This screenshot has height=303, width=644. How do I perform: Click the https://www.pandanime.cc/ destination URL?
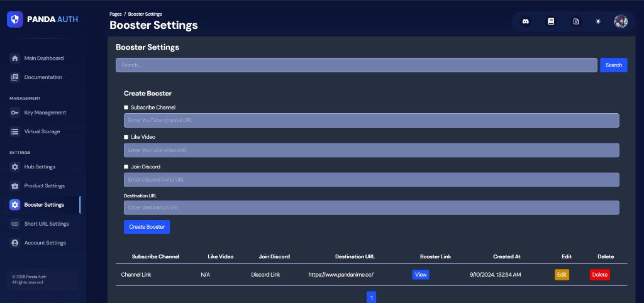(x=341, y=275)
